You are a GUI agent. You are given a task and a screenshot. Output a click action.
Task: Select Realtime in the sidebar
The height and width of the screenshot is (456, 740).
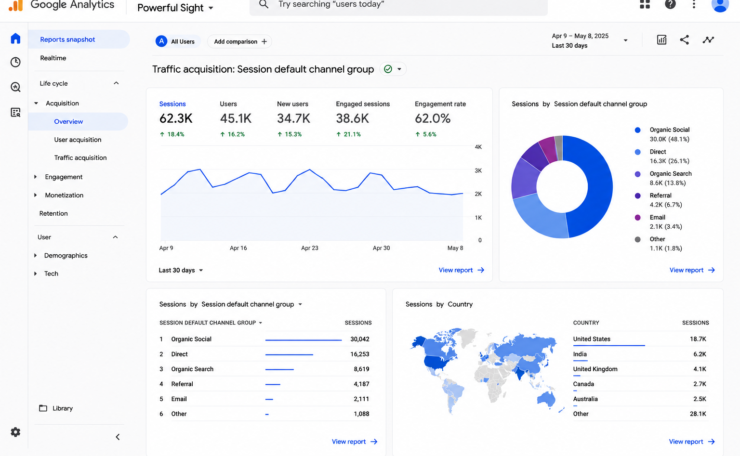(x=53, y=58)
